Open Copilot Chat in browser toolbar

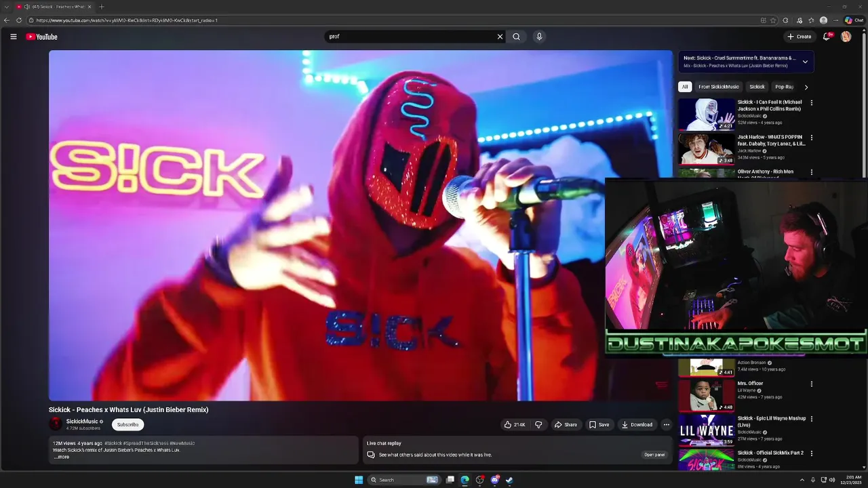pyautogui.click(x=854, y=20)
